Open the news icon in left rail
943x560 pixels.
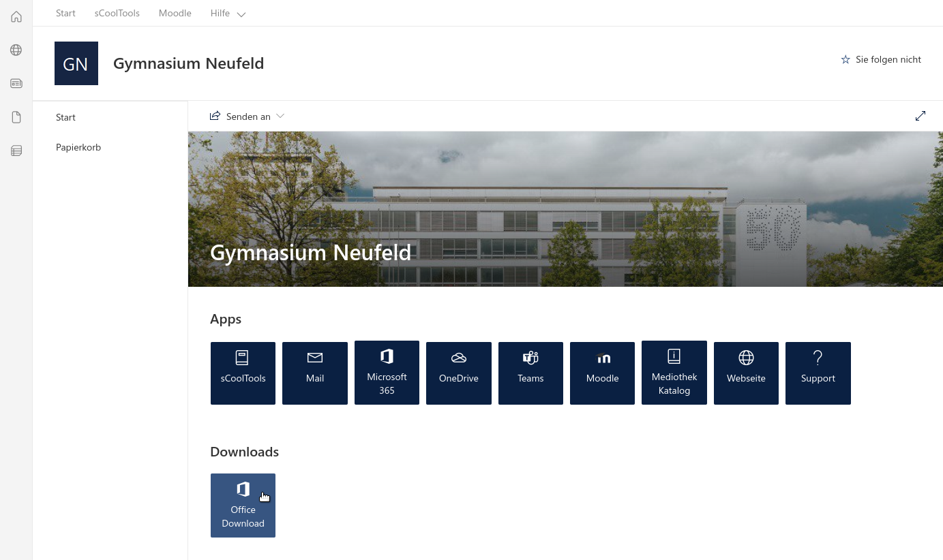tap(16, 84)
